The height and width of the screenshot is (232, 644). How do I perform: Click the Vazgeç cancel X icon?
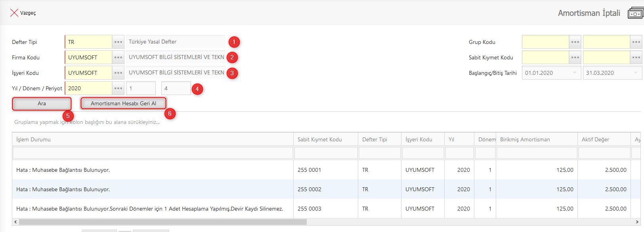pos(14,13)
